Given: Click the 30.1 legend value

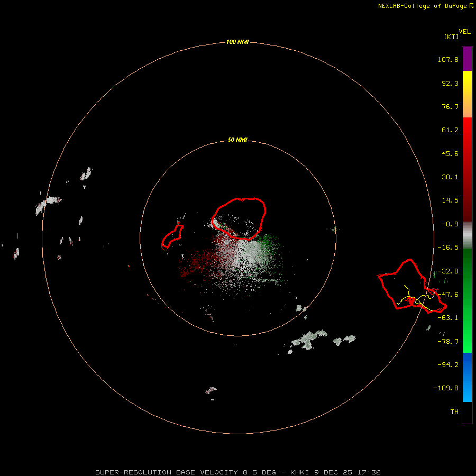Looking at the screenshot, I should 450,177.
